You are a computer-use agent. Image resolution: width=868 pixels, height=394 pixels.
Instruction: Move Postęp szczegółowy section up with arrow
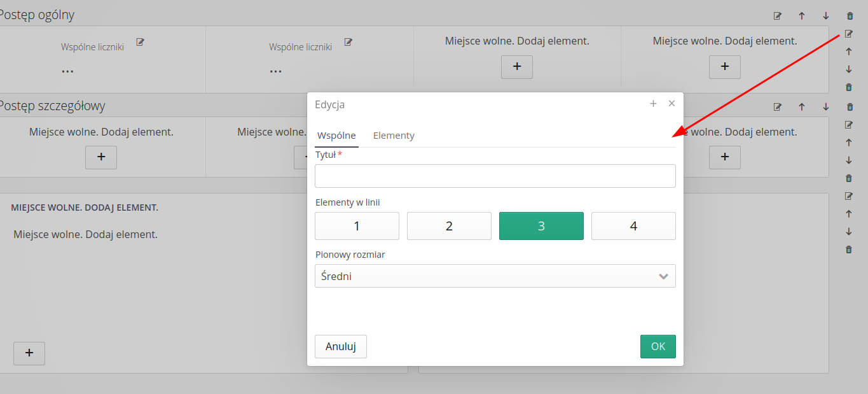tap(801, 107)
